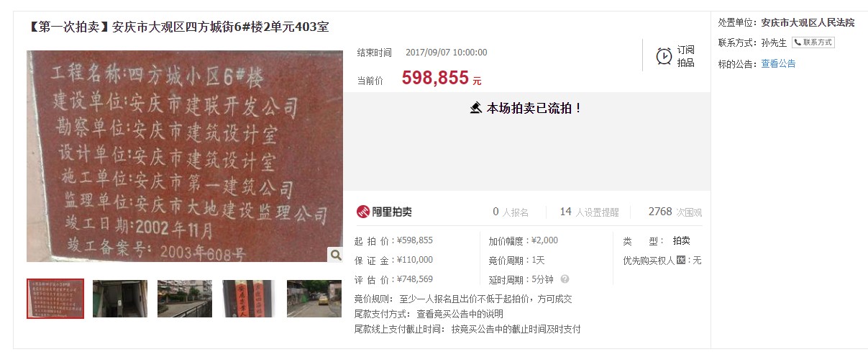Open the 查看公告 link

778,63
